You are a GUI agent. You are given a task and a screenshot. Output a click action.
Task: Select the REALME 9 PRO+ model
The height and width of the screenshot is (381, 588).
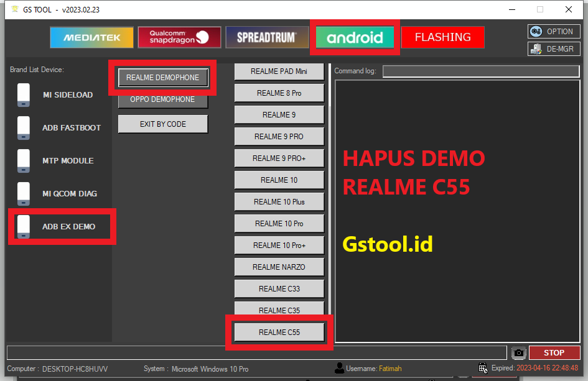pos(279,158)
